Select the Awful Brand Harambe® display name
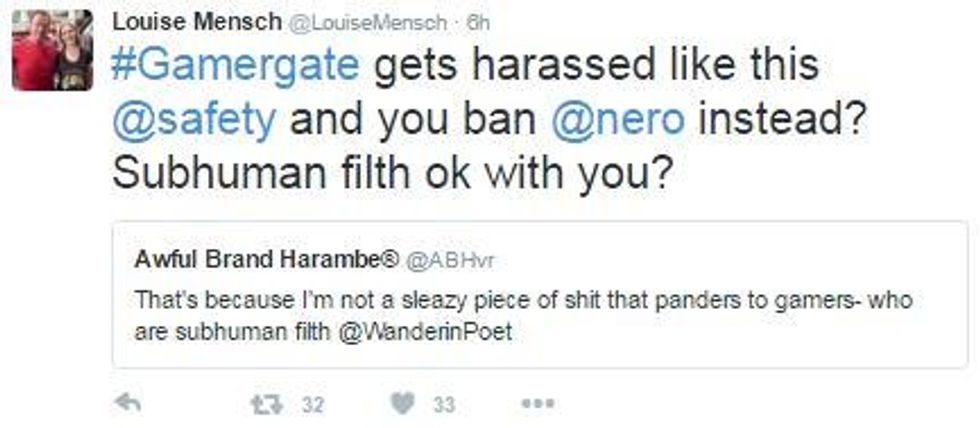980x428 pixels. (x=267, y=261)
